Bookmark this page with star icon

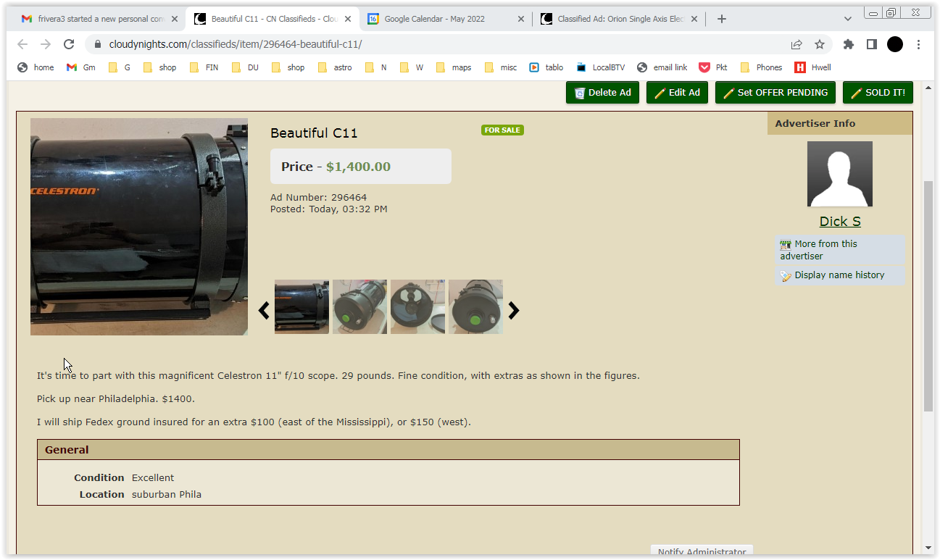point(820,44)
